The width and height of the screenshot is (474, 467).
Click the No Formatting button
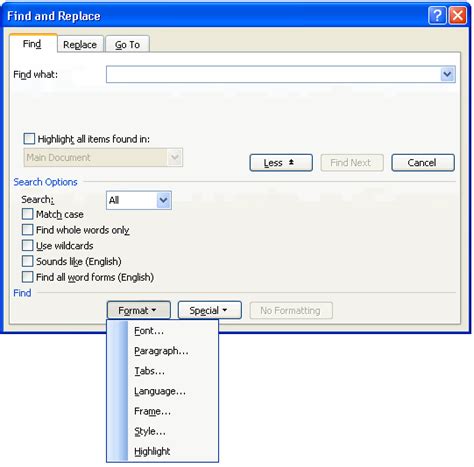(x=291, y=310)
